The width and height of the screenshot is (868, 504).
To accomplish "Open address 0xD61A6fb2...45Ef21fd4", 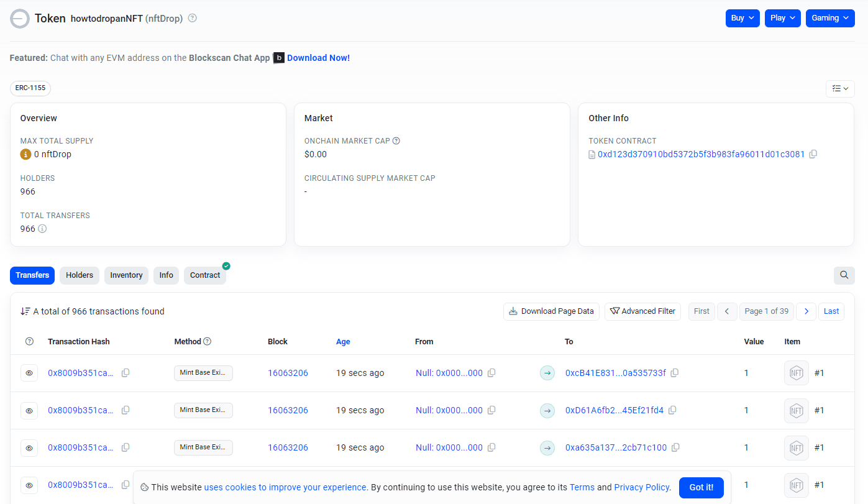I will 614,410.
